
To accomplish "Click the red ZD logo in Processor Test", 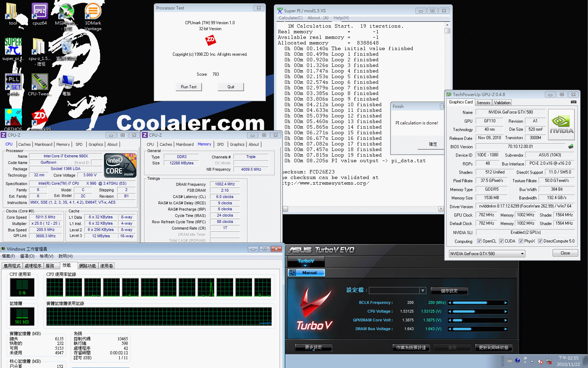I will [210, 41].
